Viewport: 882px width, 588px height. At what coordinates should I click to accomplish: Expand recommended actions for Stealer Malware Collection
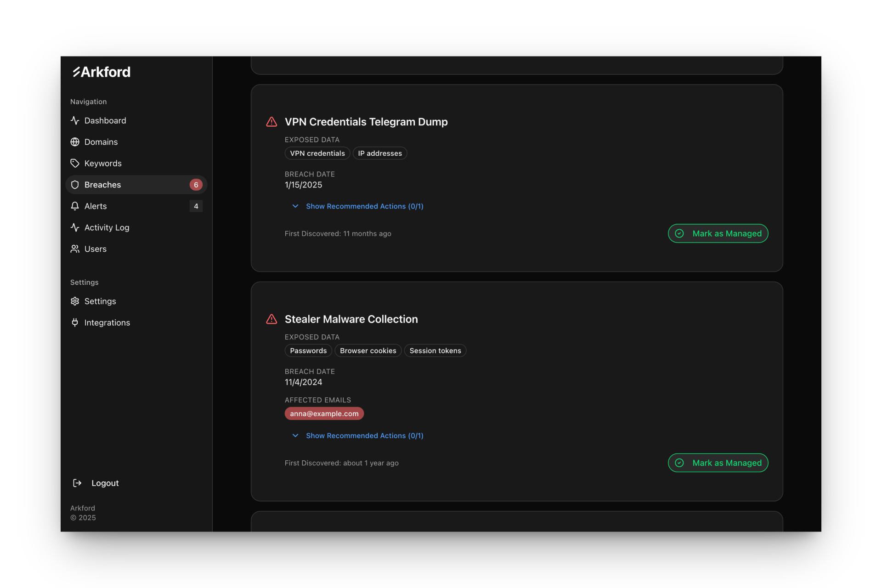tap(364, 435)
